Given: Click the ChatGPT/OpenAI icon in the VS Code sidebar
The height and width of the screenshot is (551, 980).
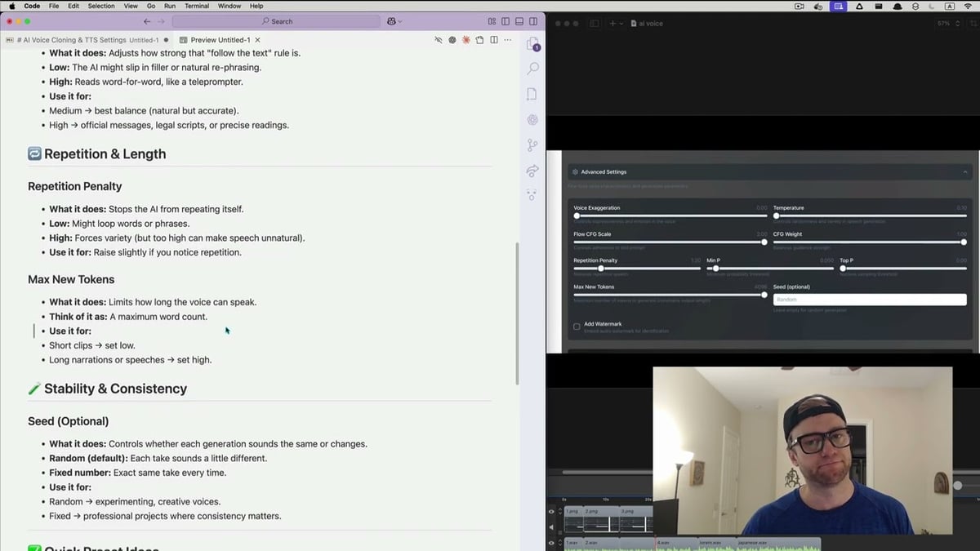Looking at the screenshot, I should click(532, 119).
